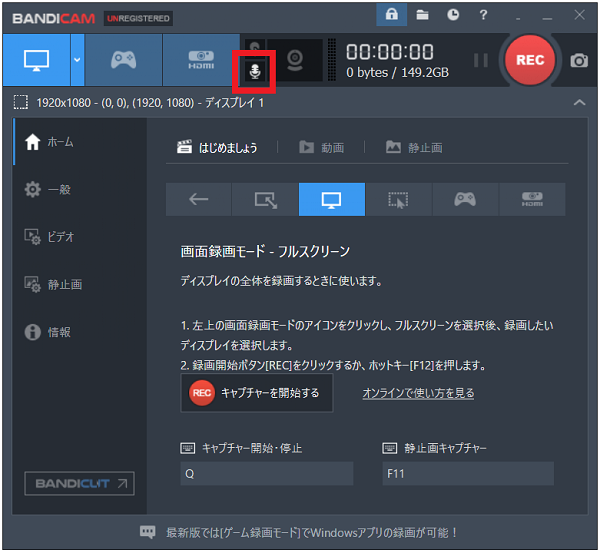Viewport: 600px width, 553px height.
Task: Toggle the mouse cursor icon above the microphone
Action: [x=255, y=47]
